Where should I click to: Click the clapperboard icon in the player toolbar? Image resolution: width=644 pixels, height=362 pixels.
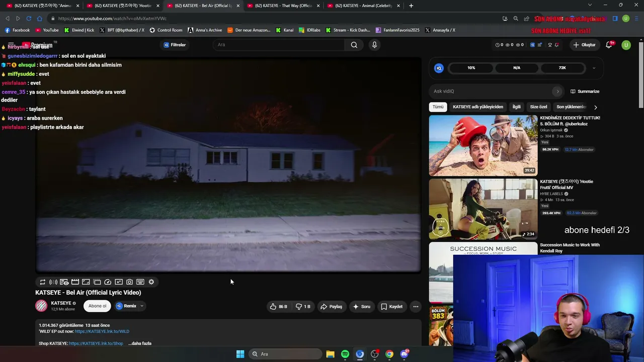75,282
